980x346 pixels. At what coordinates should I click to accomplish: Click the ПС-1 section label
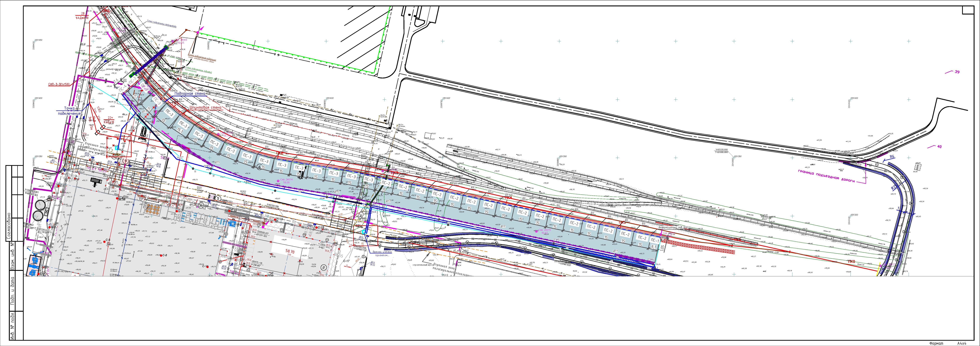tap(655, 240)
